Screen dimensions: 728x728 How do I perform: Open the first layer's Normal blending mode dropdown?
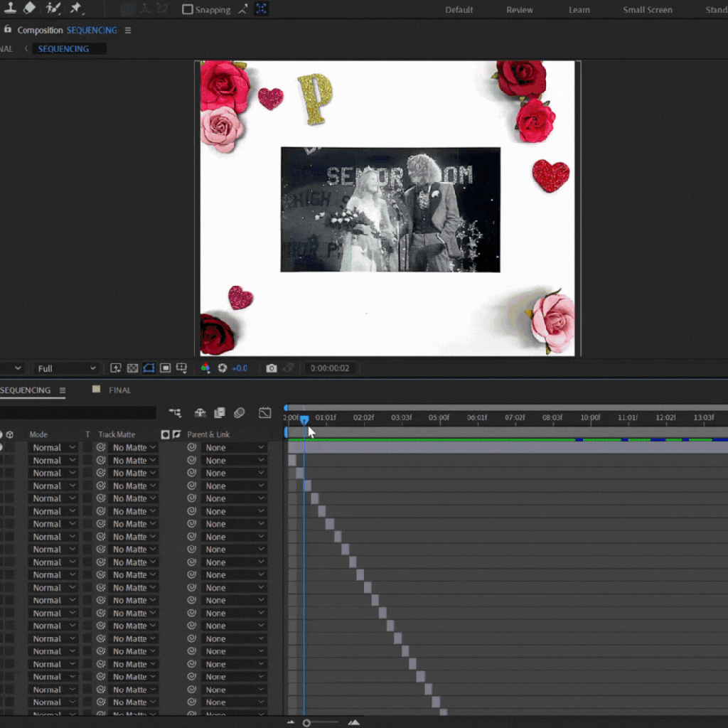tap(54, 448)
